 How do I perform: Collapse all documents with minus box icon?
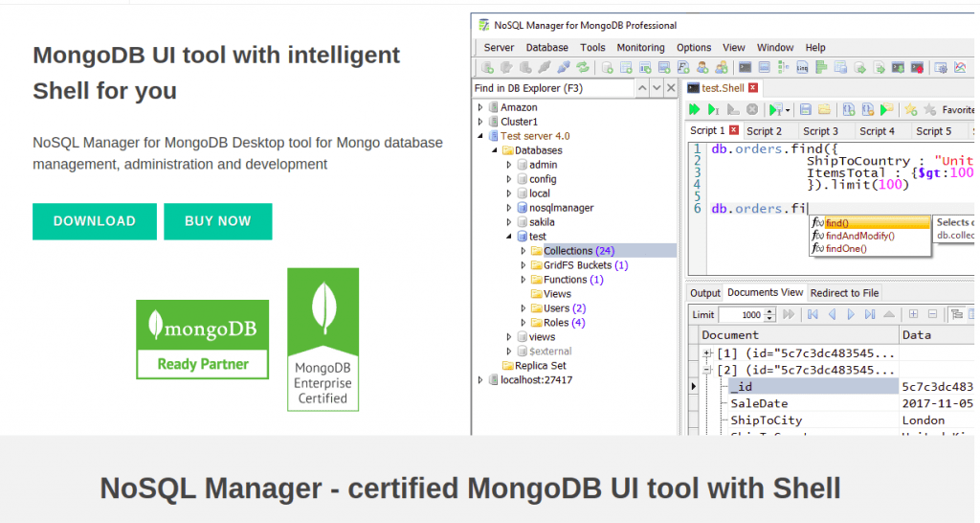coord(932,315)
